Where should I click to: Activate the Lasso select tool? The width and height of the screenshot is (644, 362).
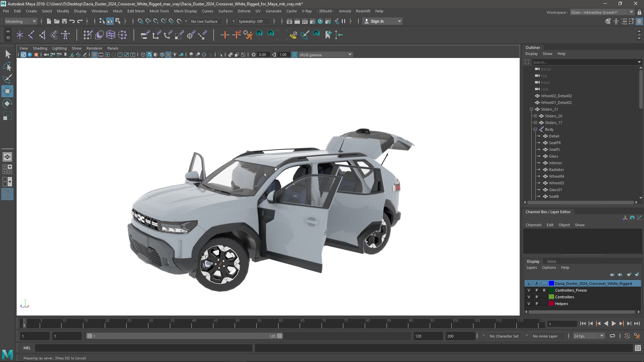(7, 66)
